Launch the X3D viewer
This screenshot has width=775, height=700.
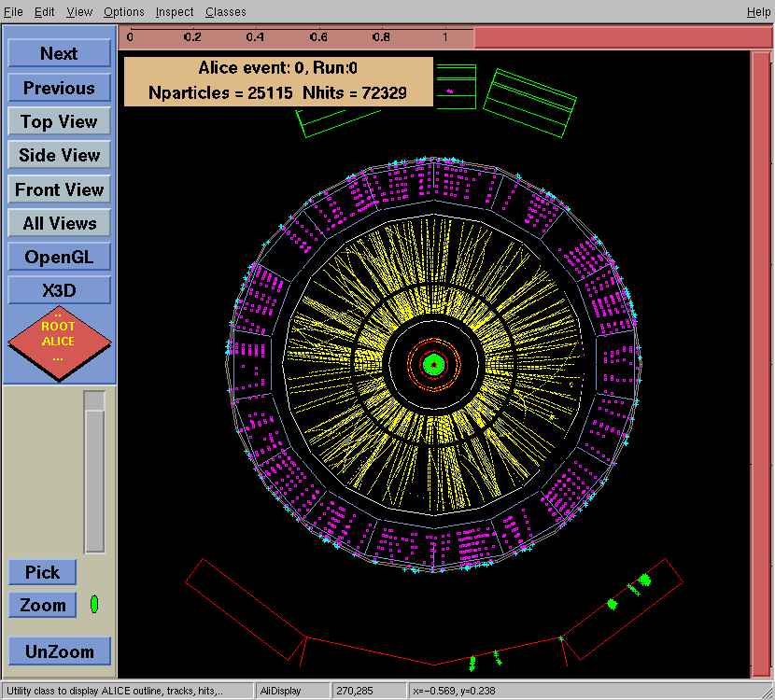[x=59, y=291]
